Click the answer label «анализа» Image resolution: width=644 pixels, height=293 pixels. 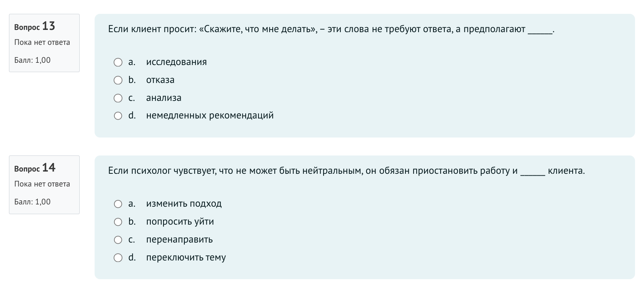(x=163, y=98)
